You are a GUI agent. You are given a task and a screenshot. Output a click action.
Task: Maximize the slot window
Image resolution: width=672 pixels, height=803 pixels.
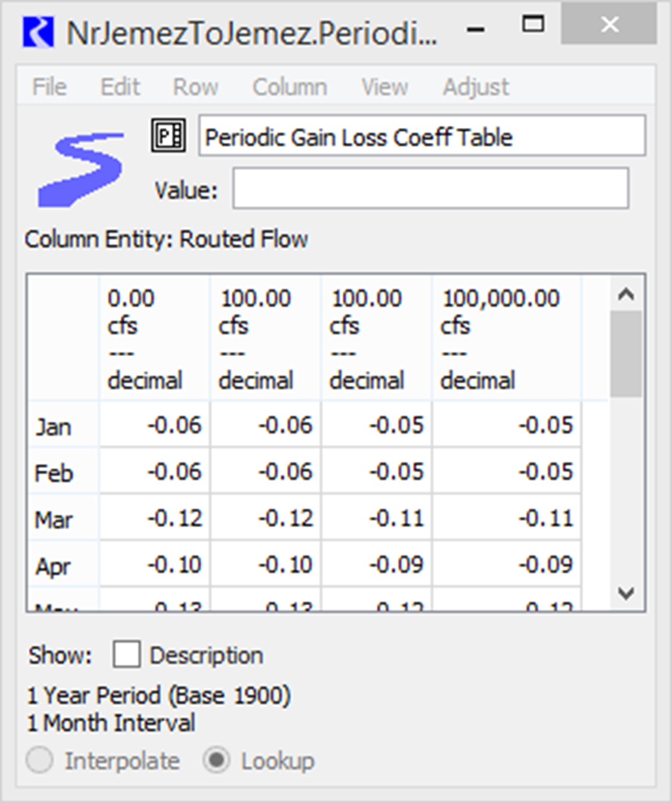pos(533,25)
